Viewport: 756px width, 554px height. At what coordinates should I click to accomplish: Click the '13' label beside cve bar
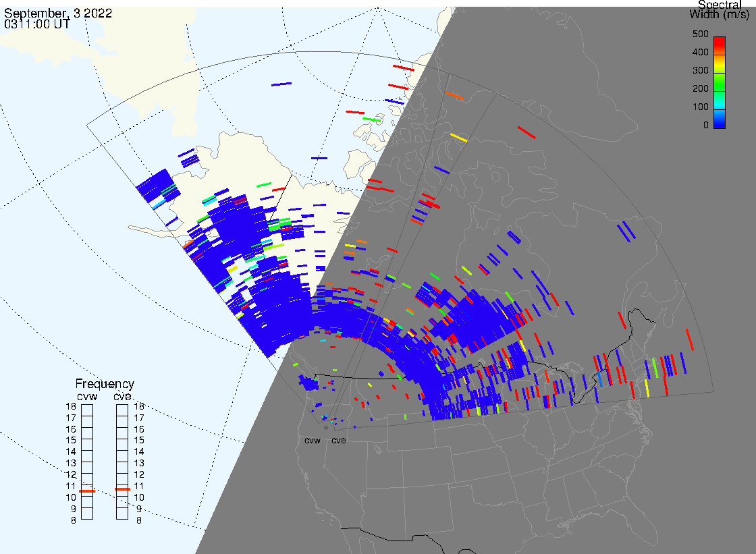click(139, 464)
